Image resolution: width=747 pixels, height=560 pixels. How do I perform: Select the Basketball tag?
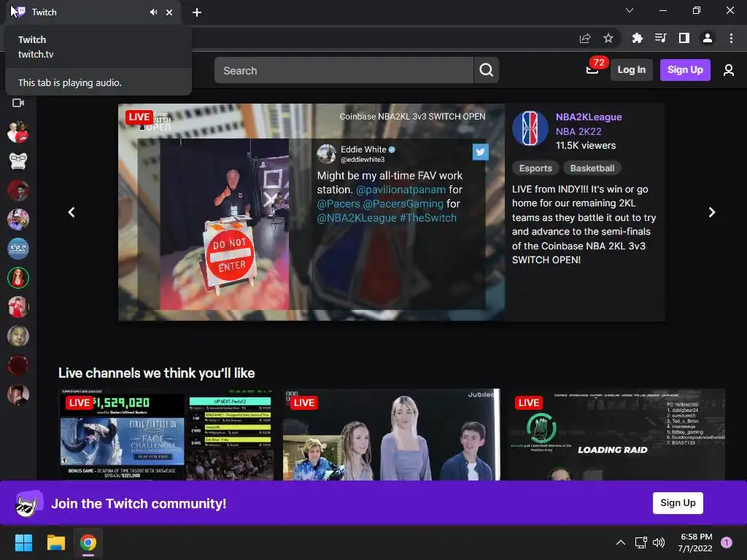point(592,168)
